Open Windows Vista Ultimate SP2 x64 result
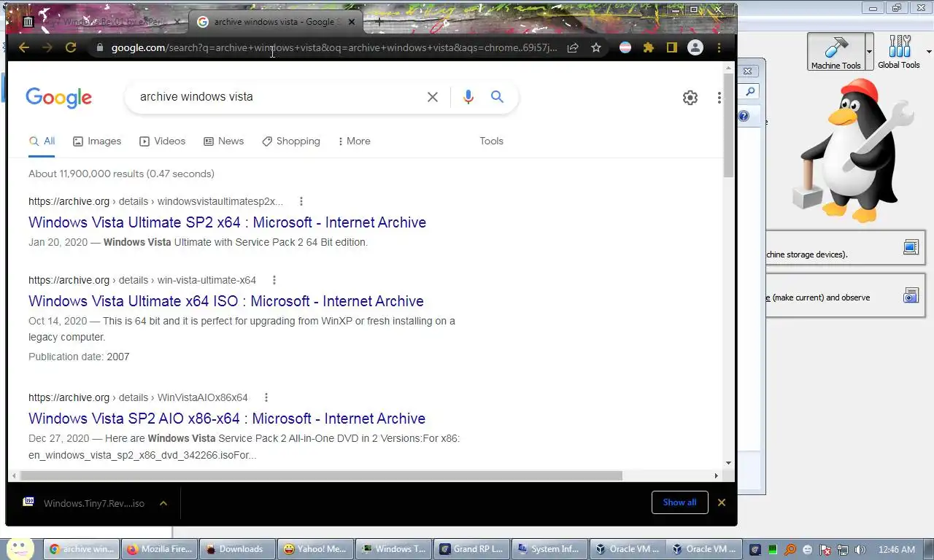This screenshot has width=934, height=560. [227, 222]
